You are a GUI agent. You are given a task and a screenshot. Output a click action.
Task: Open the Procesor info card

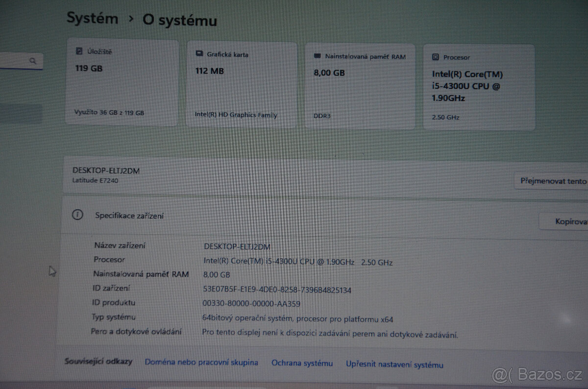tap(479, 87)
